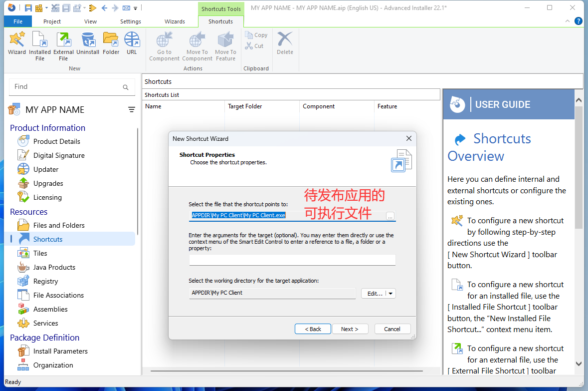Open the Build icon dropdown arrow
Viewport: 588px width, 391px height.
click(x=46, y=8)
